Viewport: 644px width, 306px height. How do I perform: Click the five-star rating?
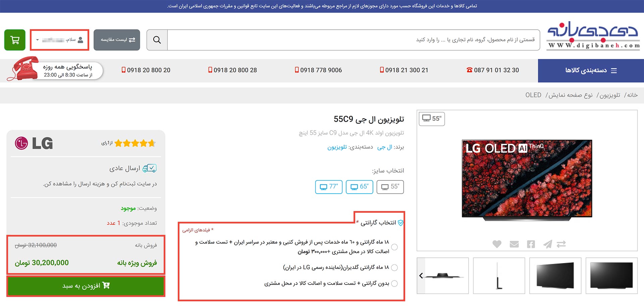(135, 144)
